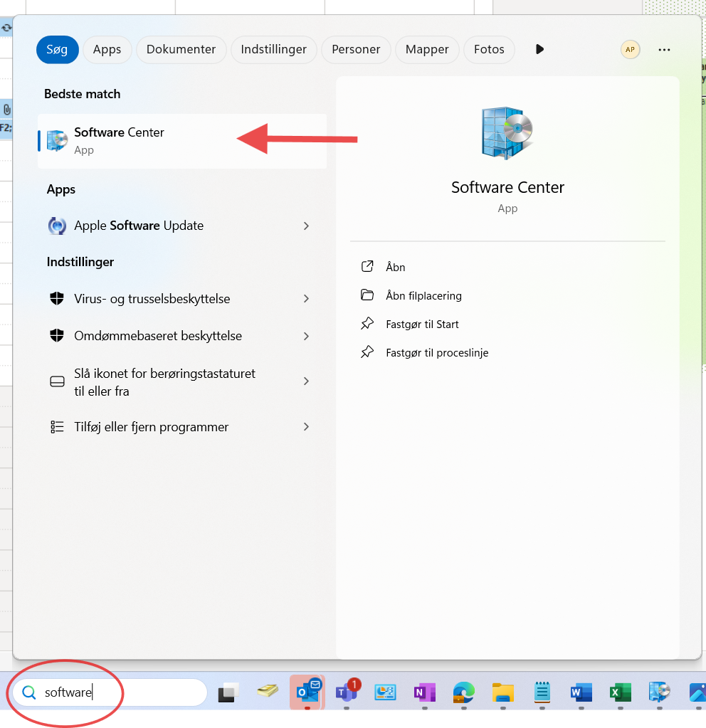Switch to the Personer filter tab
Image resolution: width=706 pixels, height=728 pixels.
click(356, 49)
